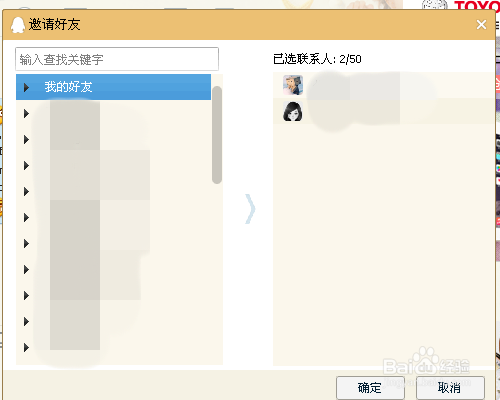500x400 pixels.
Task: Click the 已选联系人: 2/50 label
Action: (x=317, y=59)
